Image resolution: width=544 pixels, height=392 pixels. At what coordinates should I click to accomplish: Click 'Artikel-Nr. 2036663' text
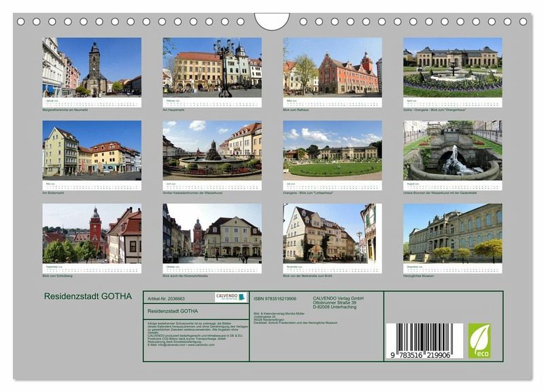(x=166, y=299)
